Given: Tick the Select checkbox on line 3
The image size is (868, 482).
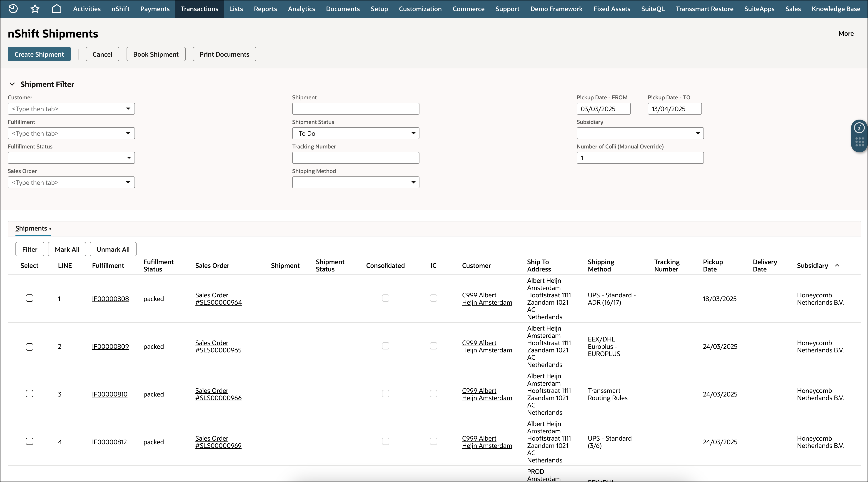Looking at the screenshot, I should click(x=30, y=394).
